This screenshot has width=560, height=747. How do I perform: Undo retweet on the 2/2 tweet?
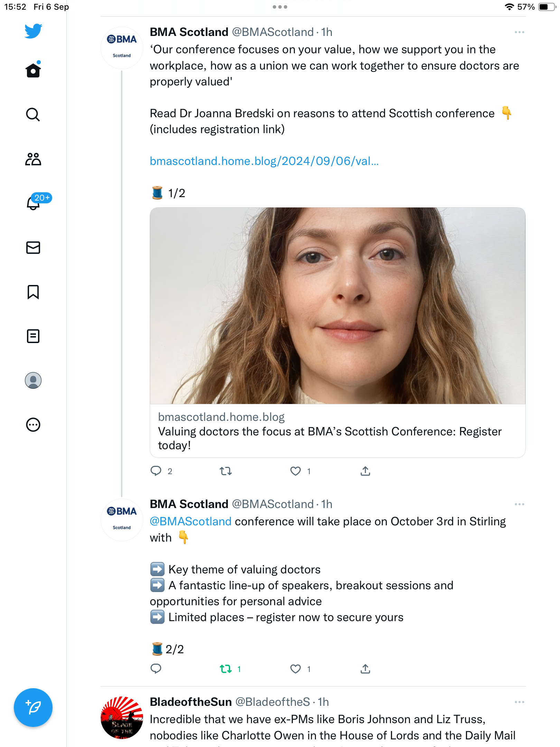point(226,669)
